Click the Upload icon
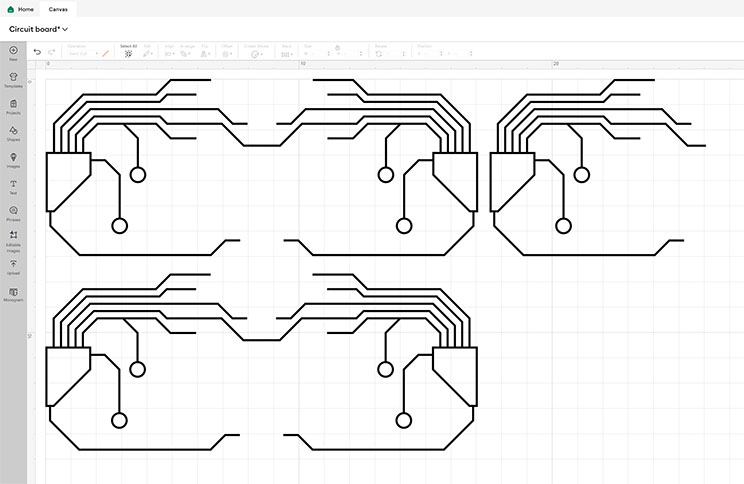This screenshot has width=744, height=484. point(13,266)
